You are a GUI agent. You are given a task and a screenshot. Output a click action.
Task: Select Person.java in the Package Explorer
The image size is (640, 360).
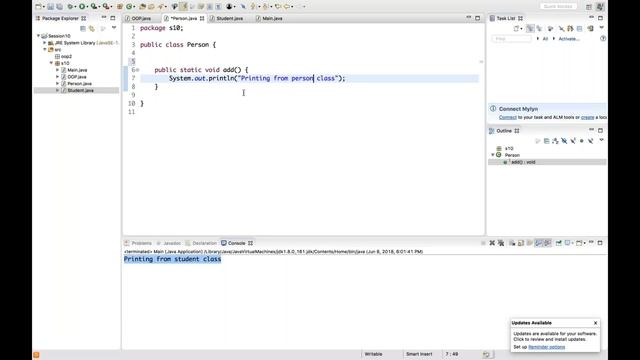tap(79, 84)
